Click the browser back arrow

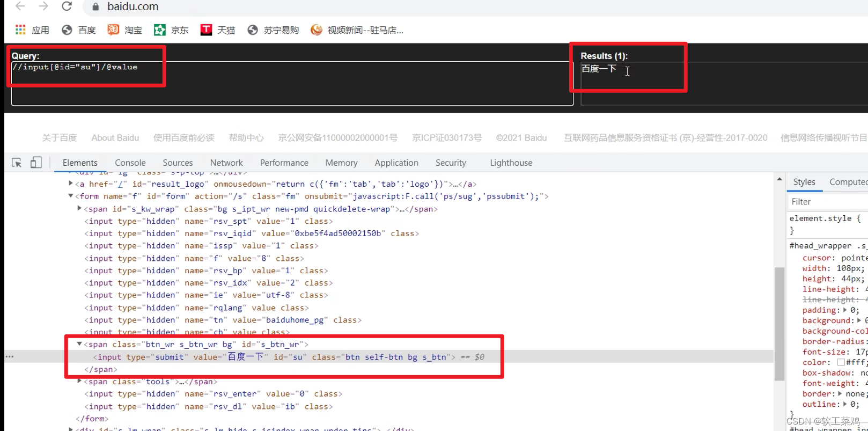pos(20,6)
